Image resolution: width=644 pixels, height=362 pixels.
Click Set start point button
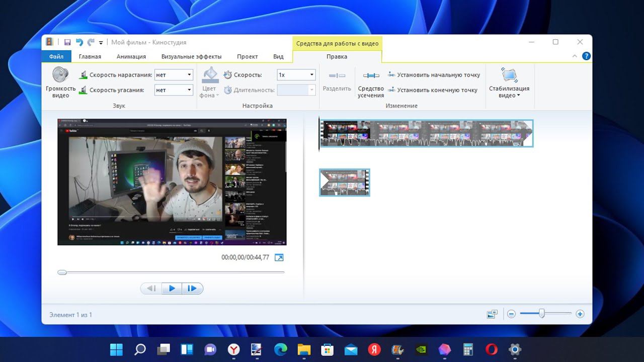tap(434, 75)
